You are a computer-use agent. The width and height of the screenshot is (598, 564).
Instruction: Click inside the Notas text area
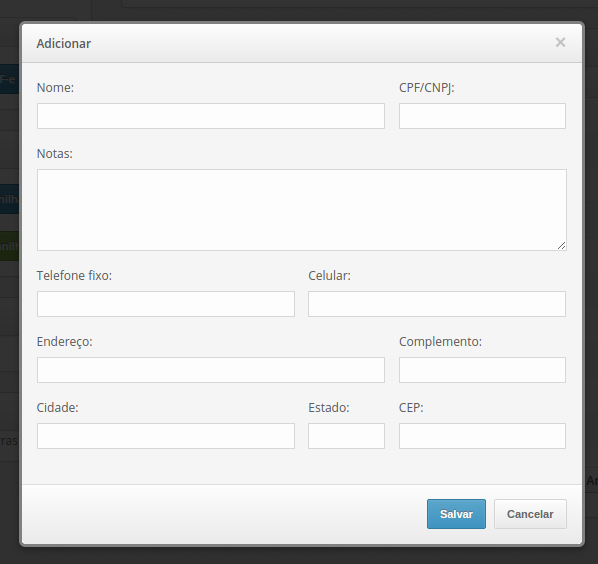[x=302, y=210]
